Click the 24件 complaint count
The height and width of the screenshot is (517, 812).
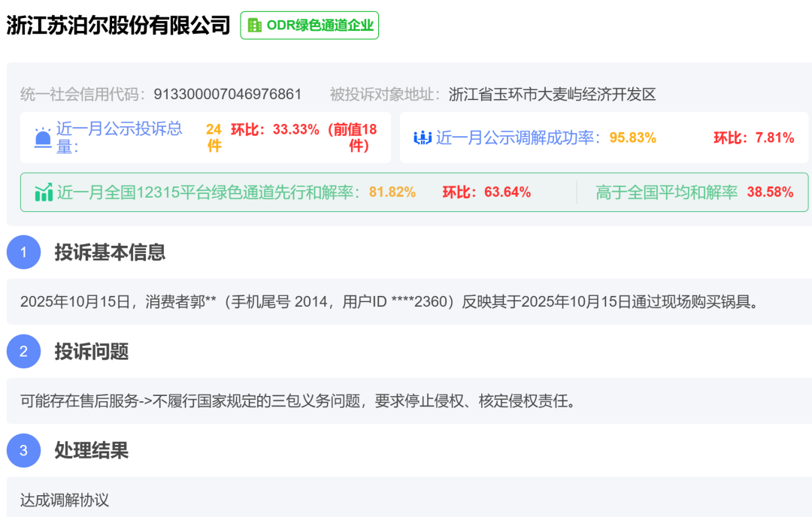(x=214, y=138)
